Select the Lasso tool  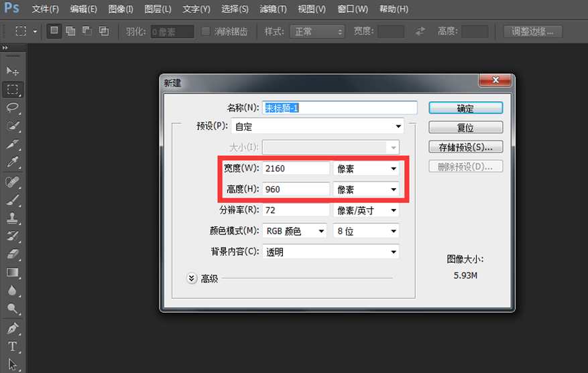12,108
